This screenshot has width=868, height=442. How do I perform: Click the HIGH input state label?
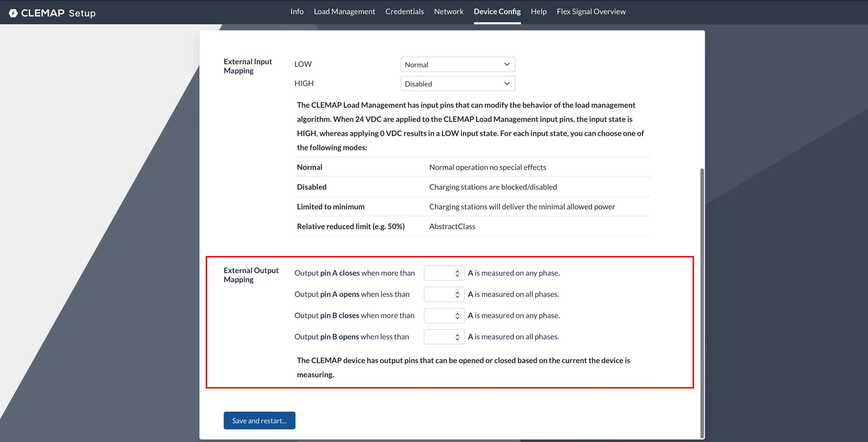tap(304, 83)
